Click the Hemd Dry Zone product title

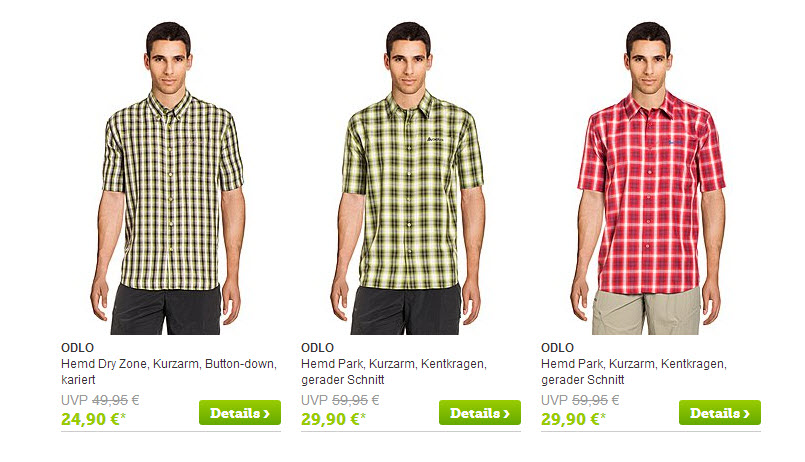[x=169, y=372]
